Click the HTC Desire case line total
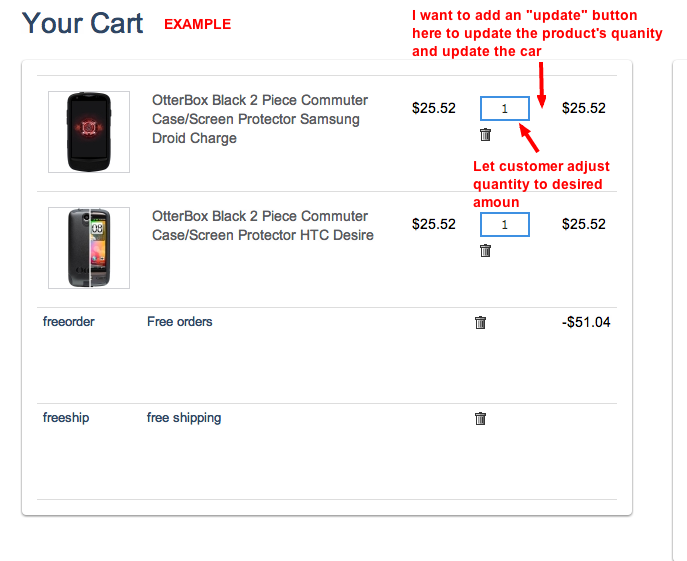 click(x=584, y=225)
